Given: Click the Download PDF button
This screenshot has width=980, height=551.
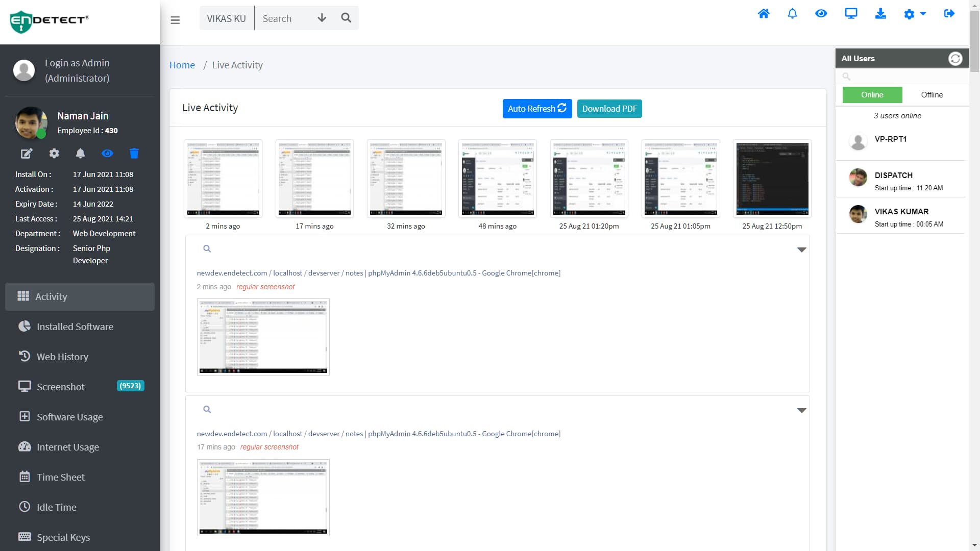Looking at the screenshot, I should tap(609, 109).
